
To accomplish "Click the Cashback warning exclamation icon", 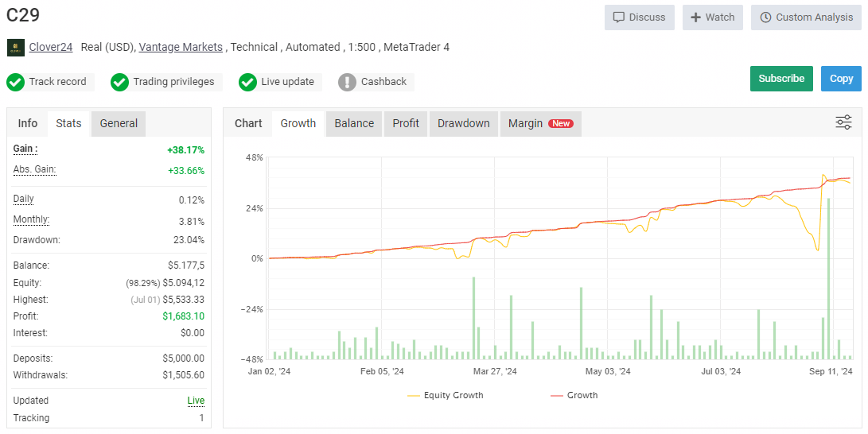I will [x=347, y=82].
